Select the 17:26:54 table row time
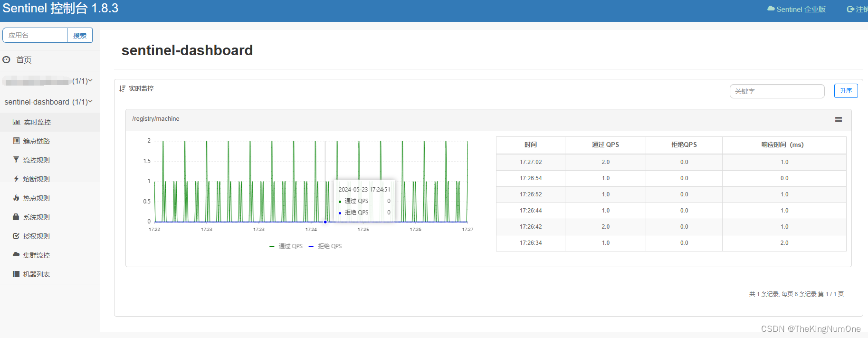Image resolution: width=868 pixels, height=338 pixels. tap(531, 178)
